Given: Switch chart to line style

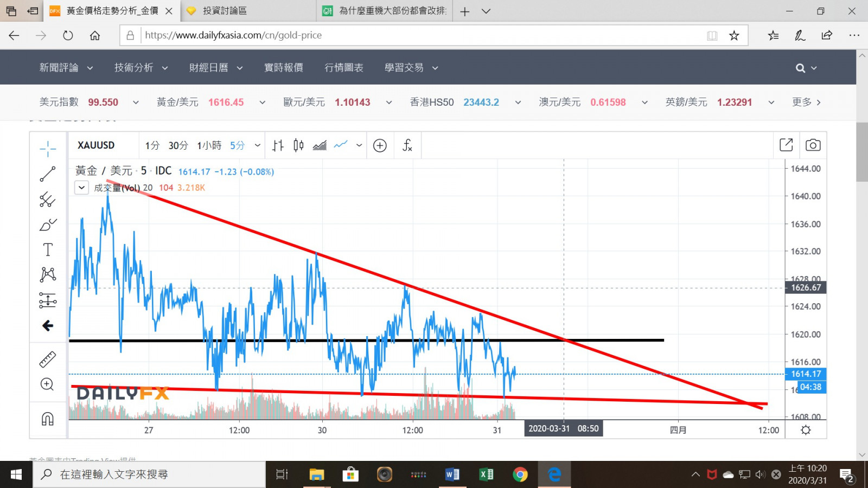Looking at the screenshot, I should coord(341,145).
